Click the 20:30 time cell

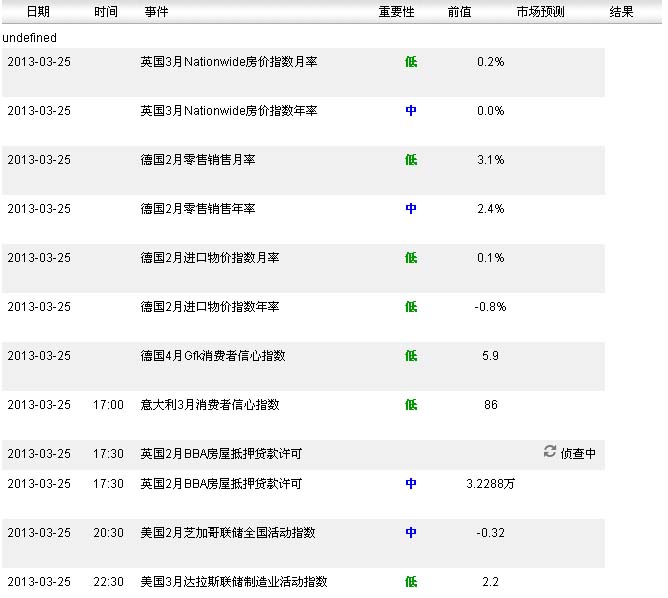pyautogui.click(x=108, y=532)
